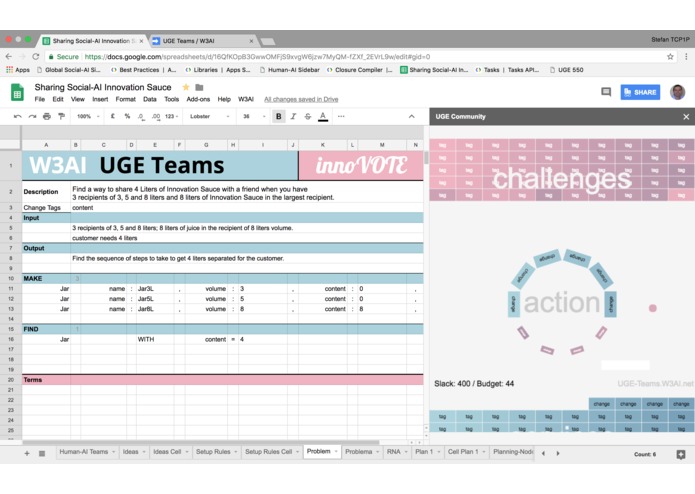Switch to the UGE Teams / W3AI browser tab

click(203, 41)
